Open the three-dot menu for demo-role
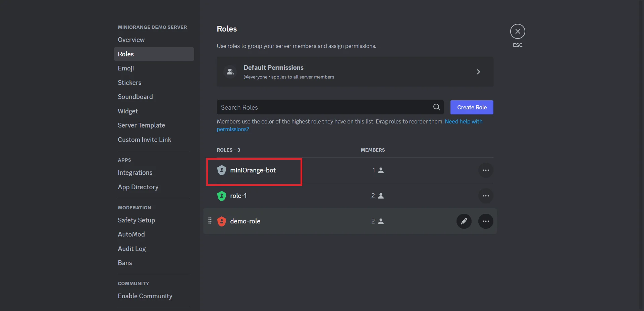This screenshot has width=644, height=311. pyautogui.click(x=485, y=221)
